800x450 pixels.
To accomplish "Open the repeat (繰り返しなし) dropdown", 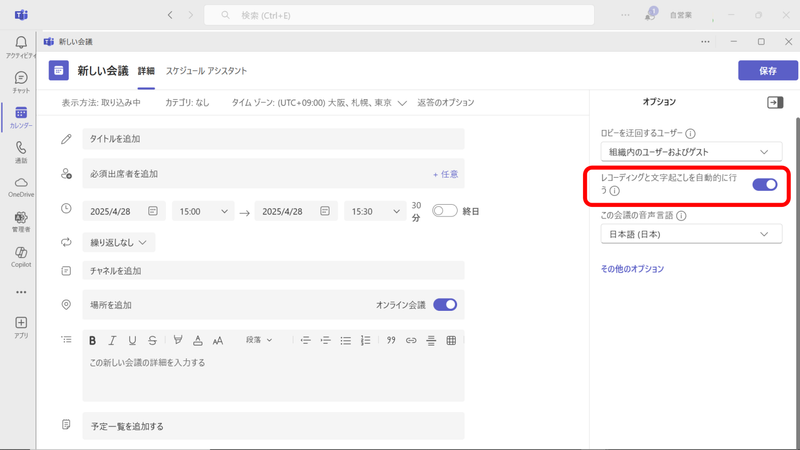I will coord(119,242).
